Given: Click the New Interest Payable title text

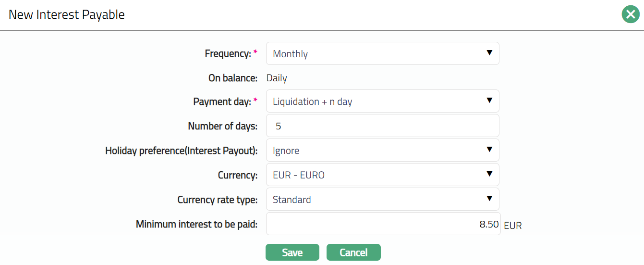Looking at the screenshot, I should [67, 15].
